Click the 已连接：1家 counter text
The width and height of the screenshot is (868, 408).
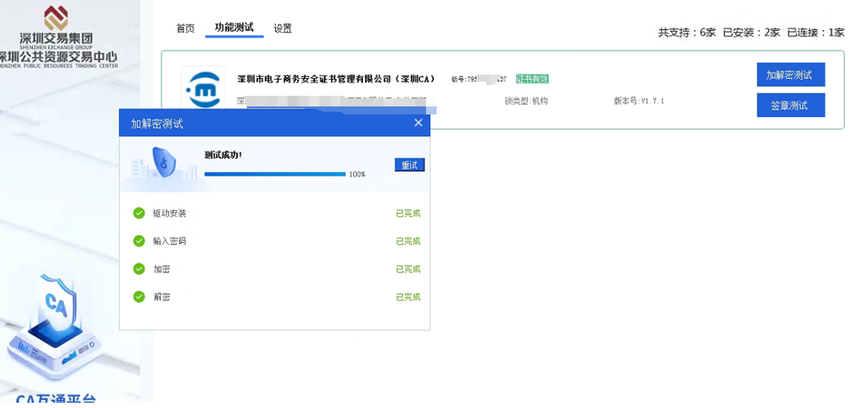pos(816,33)
